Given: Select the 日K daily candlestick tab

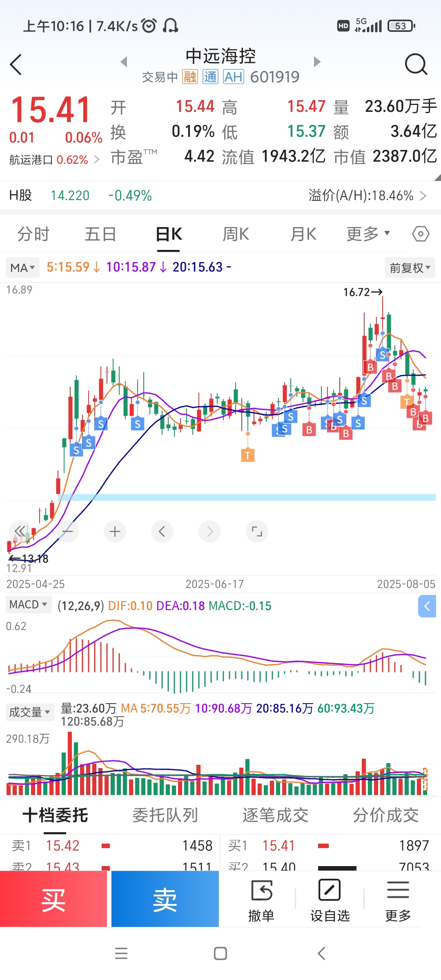Looking at the screenshot, I should coord(169,234).
